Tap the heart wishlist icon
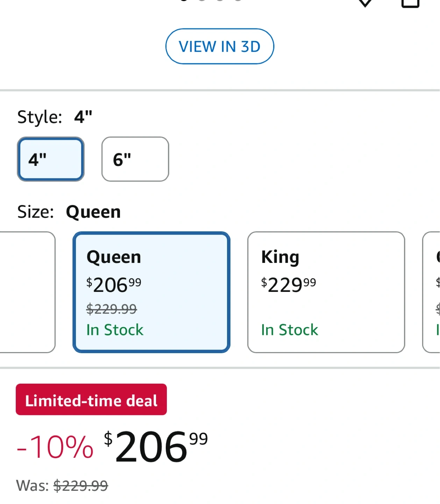Screen dimensions: 440x504 pos(365,2)
